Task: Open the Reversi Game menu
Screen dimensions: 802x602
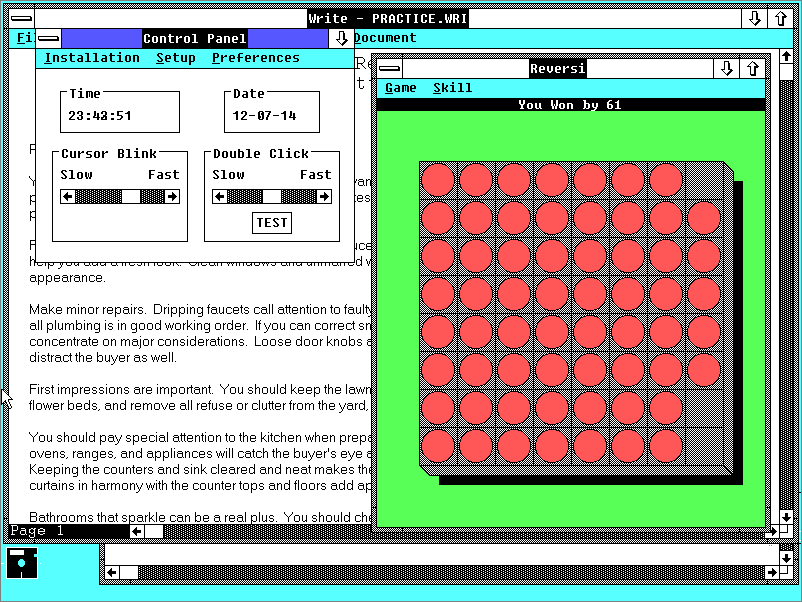Action: (x=400, y=88)
